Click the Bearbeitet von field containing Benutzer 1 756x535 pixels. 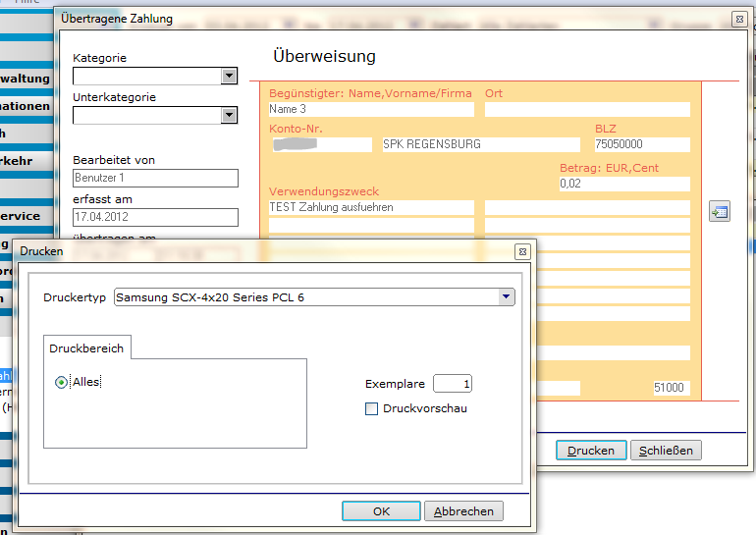coord(155,178)
